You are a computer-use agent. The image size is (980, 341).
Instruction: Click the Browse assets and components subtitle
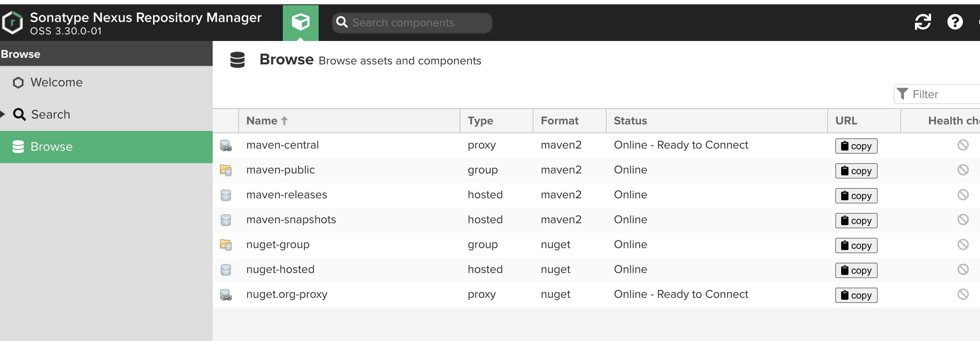(400, 61)
